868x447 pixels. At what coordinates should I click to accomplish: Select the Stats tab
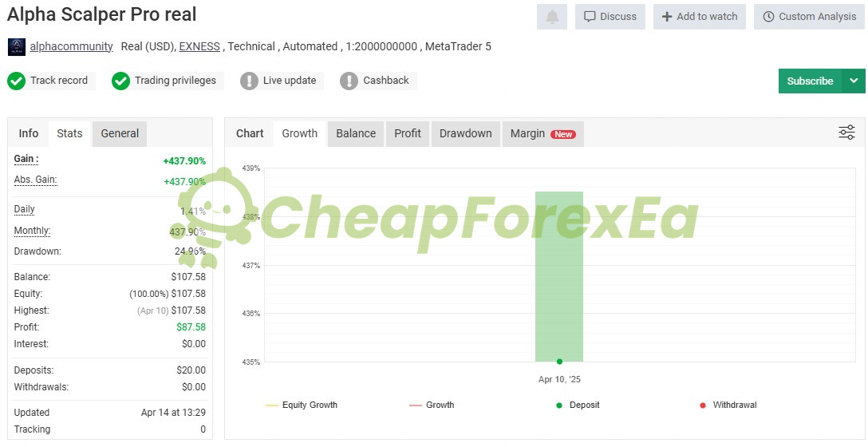[69, 133]
